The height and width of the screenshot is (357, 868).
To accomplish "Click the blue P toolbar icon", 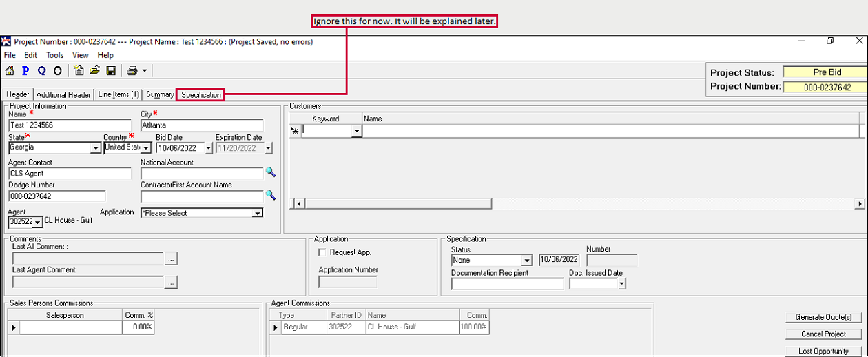I will coord(25,70).
